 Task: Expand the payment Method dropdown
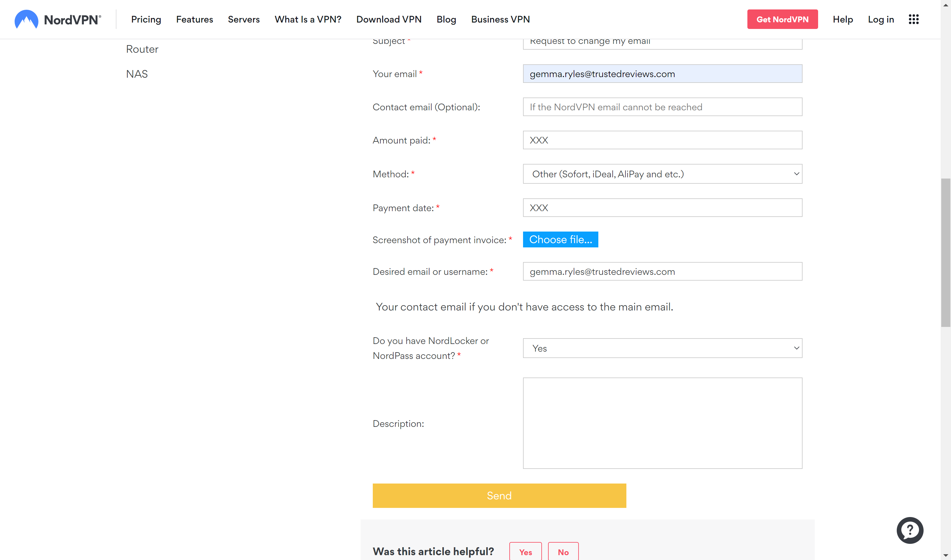click(x=662, y=174)
